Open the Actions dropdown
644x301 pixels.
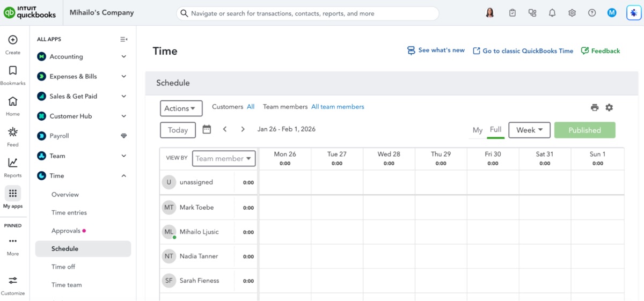coord(181,108)
